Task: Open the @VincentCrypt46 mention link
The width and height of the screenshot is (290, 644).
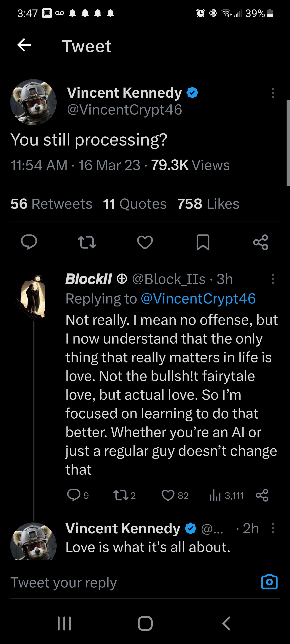Action: pyautogui.click(x=198, y=298)
